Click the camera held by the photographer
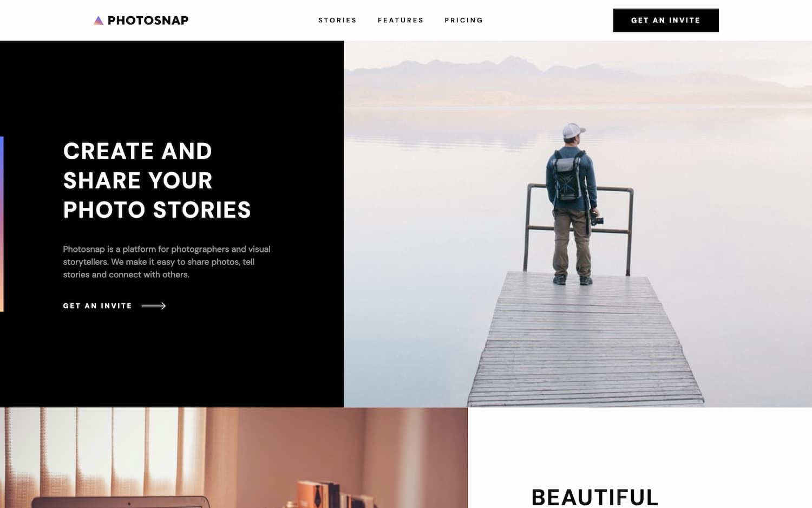 (x=597, y=218)
